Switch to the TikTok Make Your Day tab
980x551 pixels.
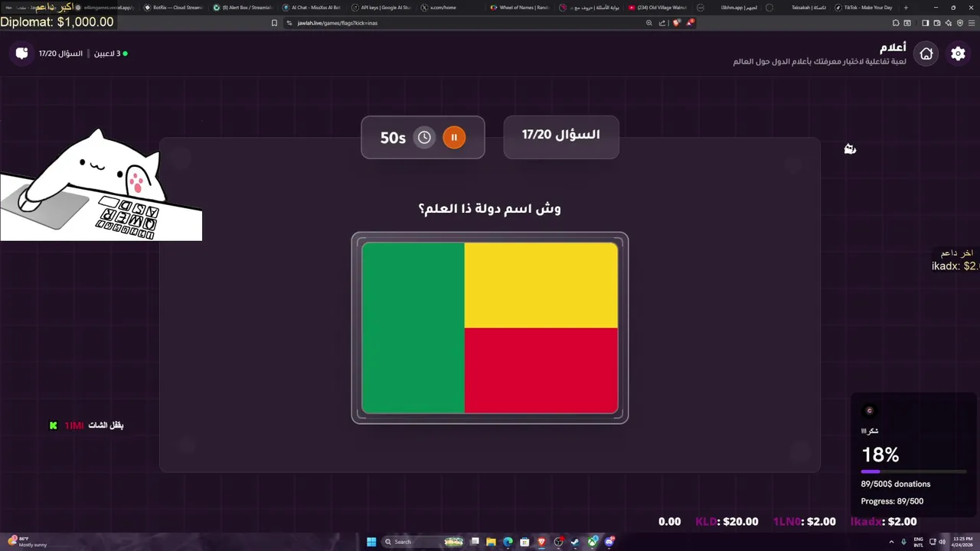point(863,8)
